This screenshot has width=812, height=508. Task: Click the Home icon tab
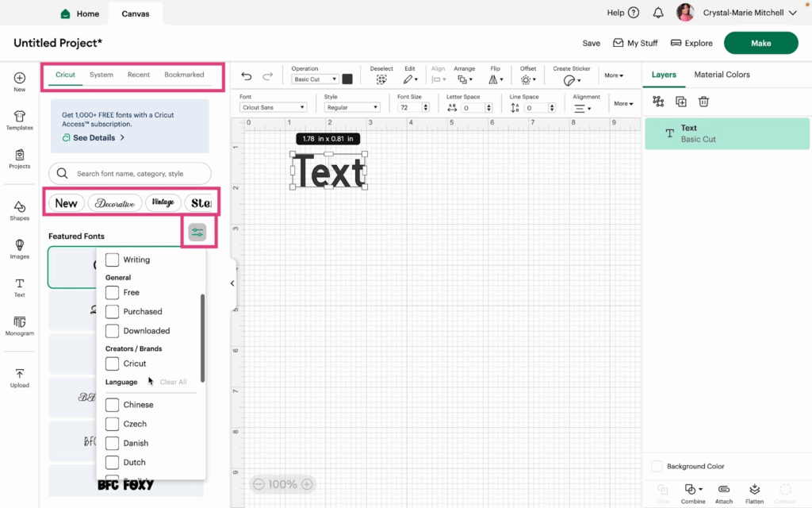point(65,14)
